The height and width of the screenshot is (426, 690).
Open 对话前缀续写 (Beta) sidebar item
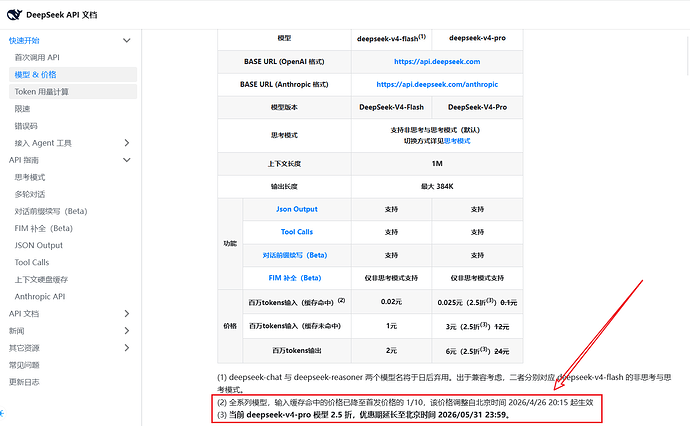point(51,211)
